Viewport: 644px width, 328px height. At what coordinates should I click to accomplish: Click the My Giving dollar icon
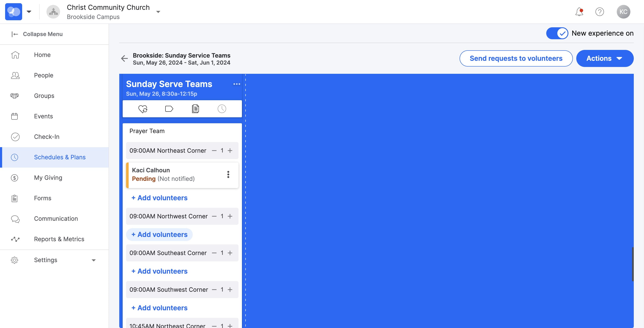pos(14,178)
